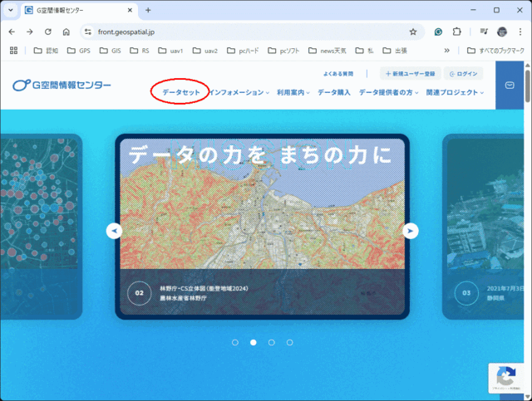Click the next slide arrow on carousel
This screenshot has width=532, height=401.
pos(410,231)
